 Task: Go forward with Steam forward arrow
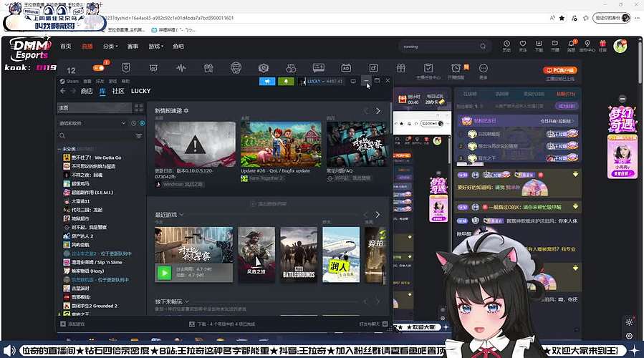[x=72, y=91]
